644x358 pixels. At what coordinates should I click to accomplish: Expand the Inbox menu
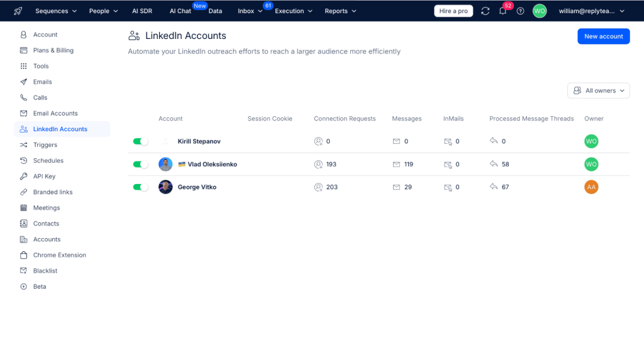(x=250, y=11)
